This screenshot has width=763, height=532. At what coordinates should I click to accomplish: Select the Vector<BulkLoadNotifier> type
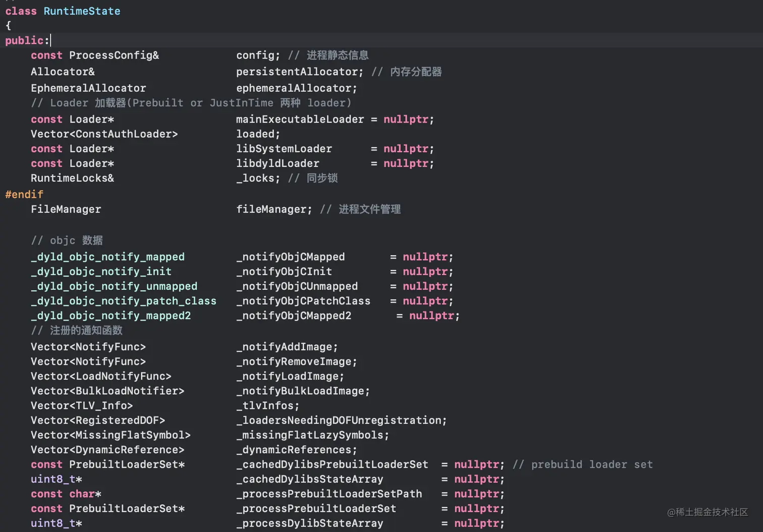click(x=107, y=391)
